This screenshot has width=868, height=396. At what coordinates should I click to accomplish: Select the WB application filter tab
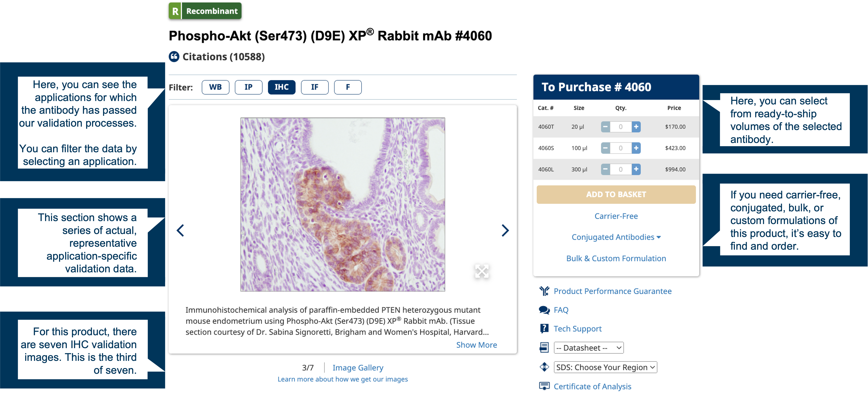click(216, 87)
